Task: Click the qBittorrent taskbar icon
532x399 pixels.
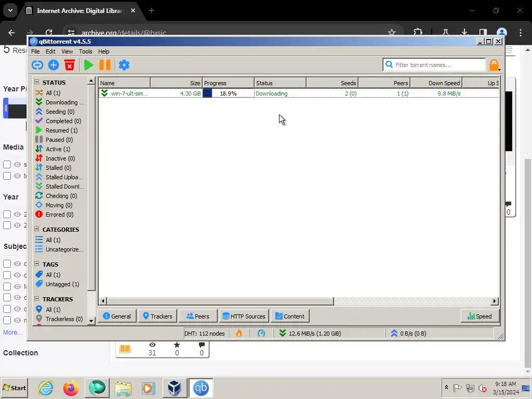Action: [x=201, y=388]
